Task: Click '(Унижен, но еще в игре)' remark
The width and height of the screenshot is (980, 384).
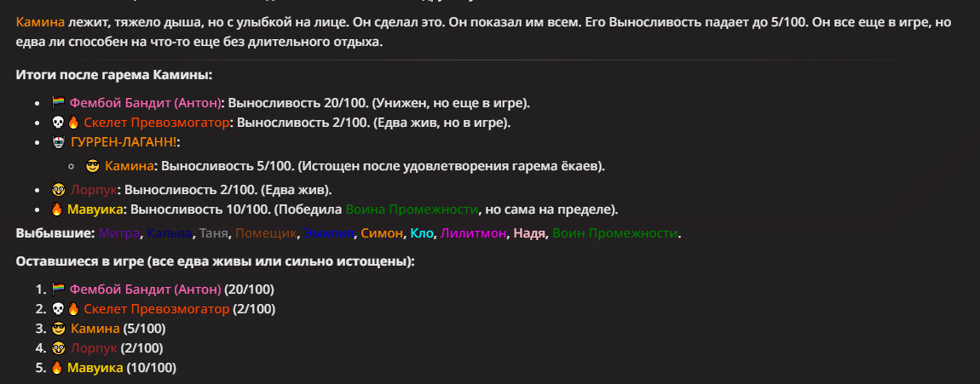Action: pyautogui.click(x=452, y=103)
